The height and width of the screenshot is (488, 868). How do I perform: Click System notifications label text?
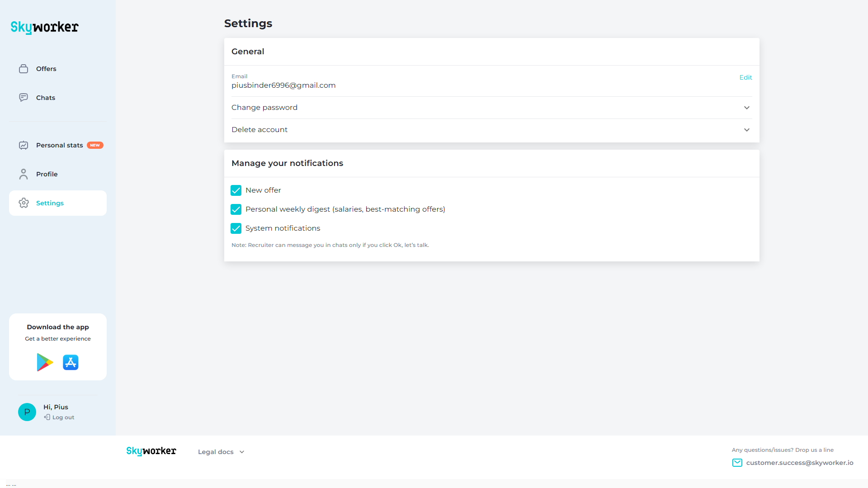click(x=283, y=228)
